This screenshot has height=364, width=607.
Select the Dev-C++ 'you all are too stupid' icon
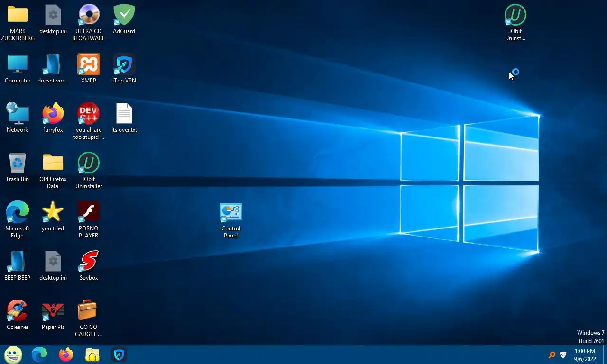89,114
